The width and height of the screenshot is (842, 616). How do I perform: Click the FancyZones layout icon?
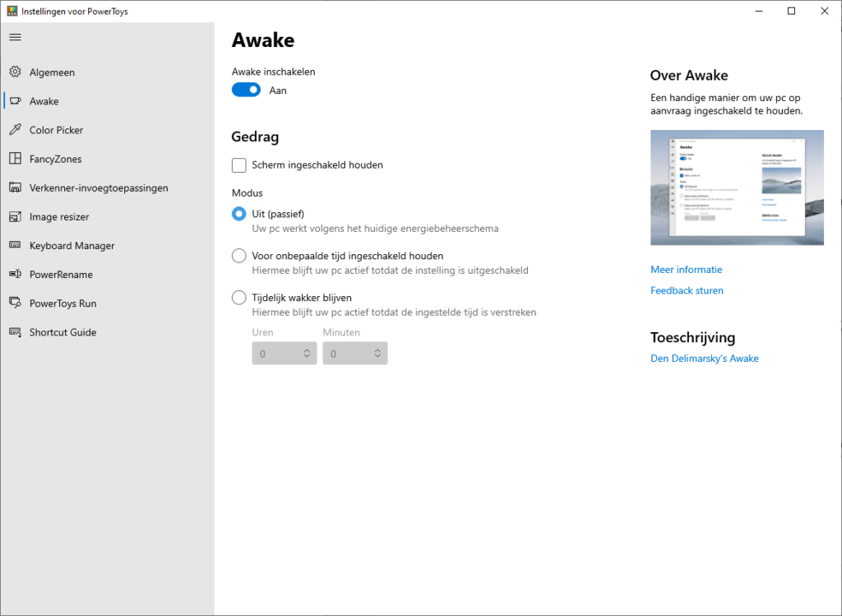[15, 159]
